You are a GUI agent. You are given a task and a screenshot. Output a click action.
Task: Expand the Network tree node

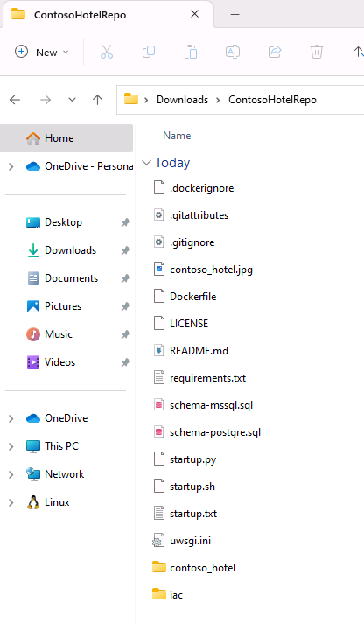click(x=11, y=474)
